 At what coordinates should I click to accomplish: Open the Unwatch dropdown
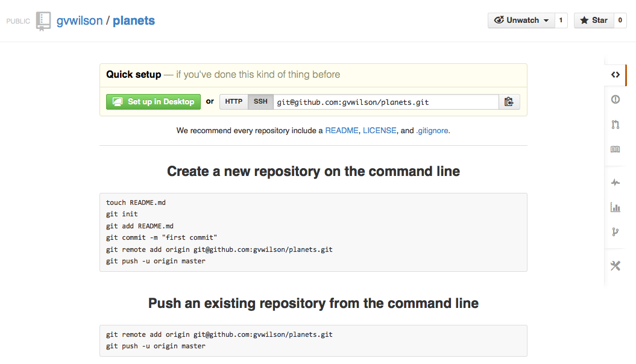tap(521, 20)
